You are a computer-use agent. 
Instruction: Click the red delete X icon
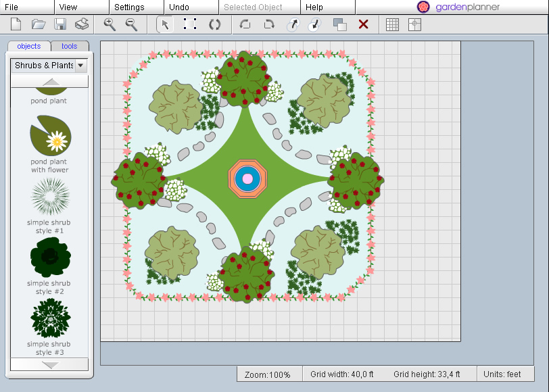tap(363, 24)
